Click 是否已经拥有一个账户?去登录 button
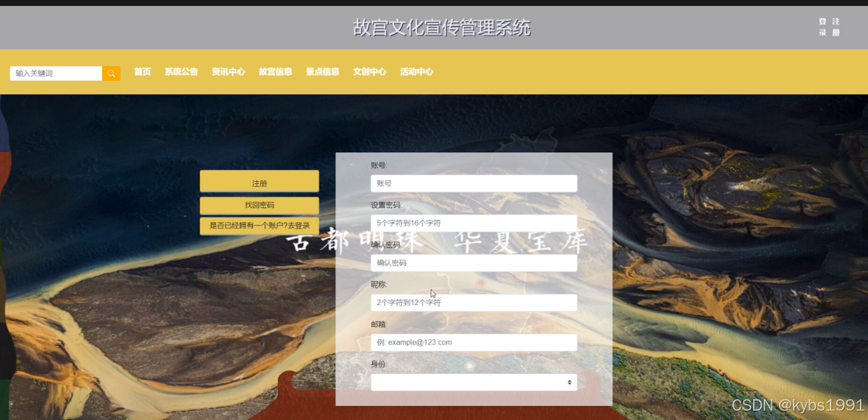The image size is (868, 420). pyautogui.click(x=259, y=225)
